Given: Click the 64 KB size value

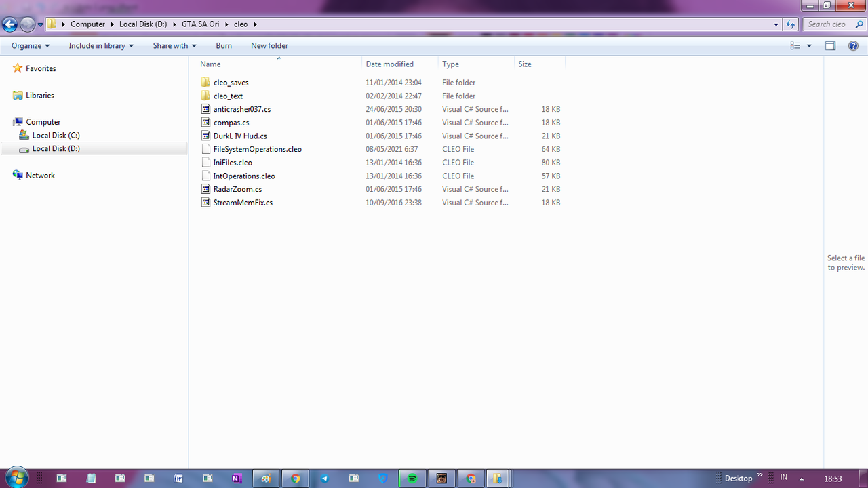Looking at the screenshot, I should 551,149.
